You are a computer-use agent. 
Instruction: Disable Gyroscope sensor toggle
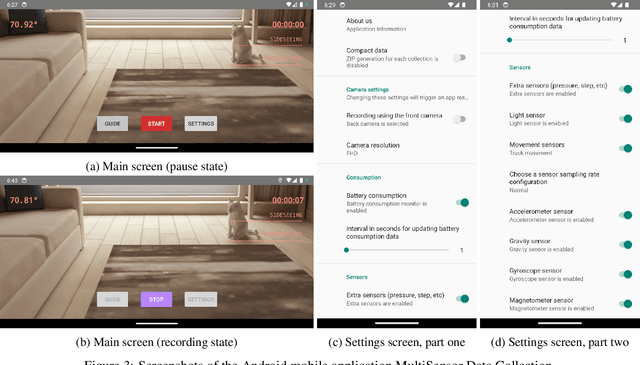pyautogui.click(x=625, y=274)
